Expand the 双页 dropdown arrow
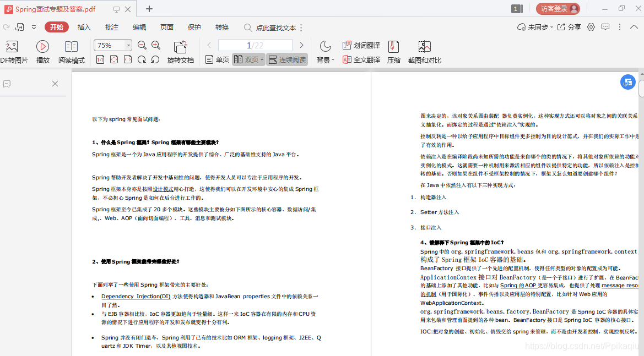 (x=262, y=60)
